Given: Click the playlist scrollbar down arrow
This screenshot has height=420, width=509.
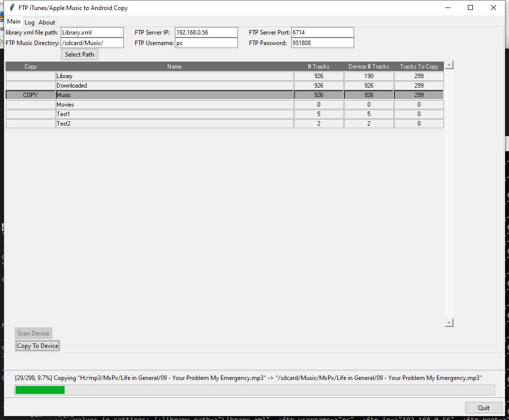Looking at the screenshot, I should click(x=449, y=322).
